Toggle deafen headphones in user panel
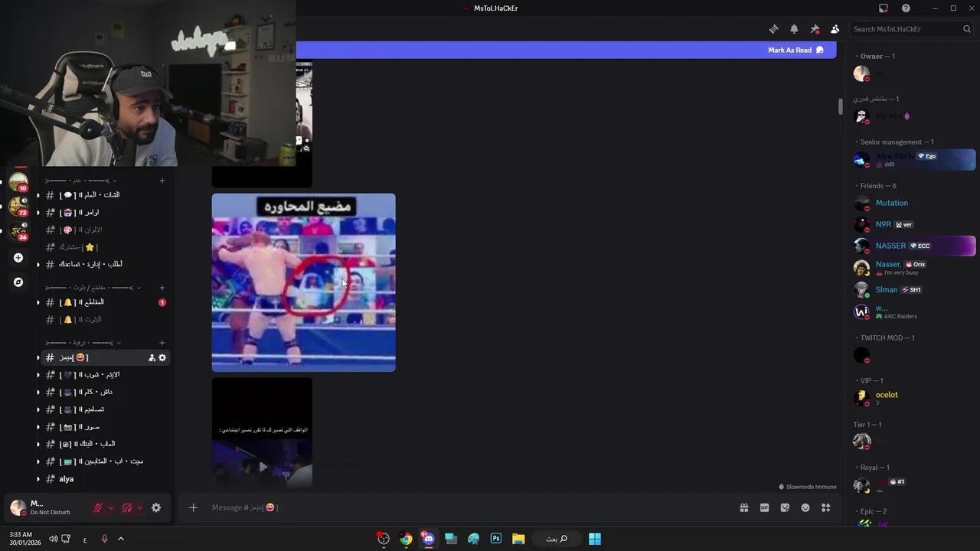Screen dimensions: 980x551 tap(127, 507)
